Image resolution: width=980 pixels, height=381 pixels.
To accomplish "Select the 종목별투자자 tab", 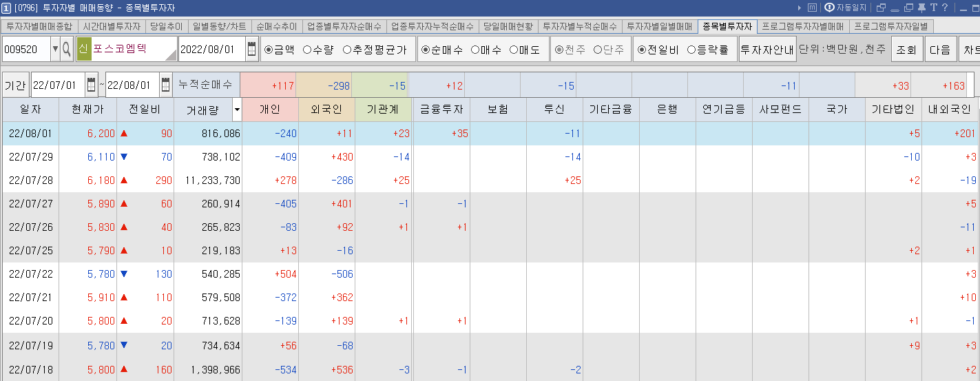I will [727, 27].
